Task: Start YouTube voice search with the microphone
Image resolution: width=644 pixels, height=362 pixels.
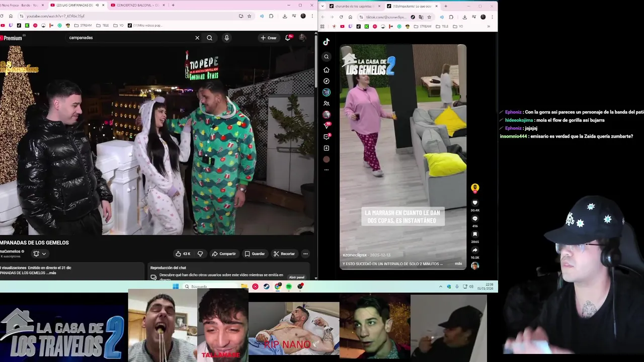Action: tap(226, 38)
